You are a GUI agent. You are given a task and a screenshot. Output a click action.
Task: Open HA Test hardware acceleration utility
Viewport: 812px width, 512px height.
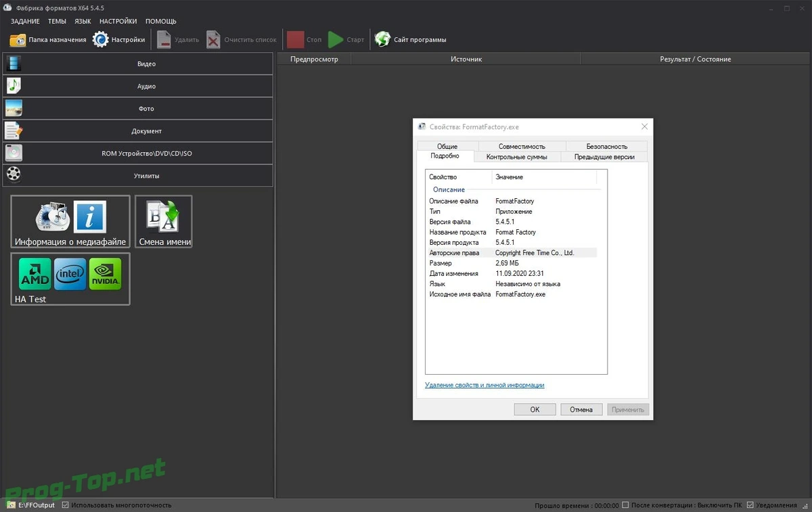coord(70,279)
